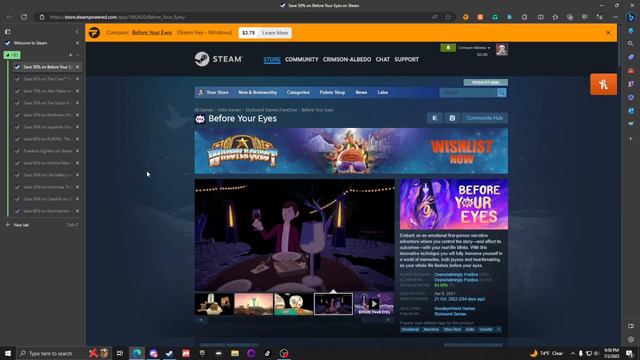The image size is (640, 360).
Task: Click the Indie tag
Action: (x=470, y=329)
